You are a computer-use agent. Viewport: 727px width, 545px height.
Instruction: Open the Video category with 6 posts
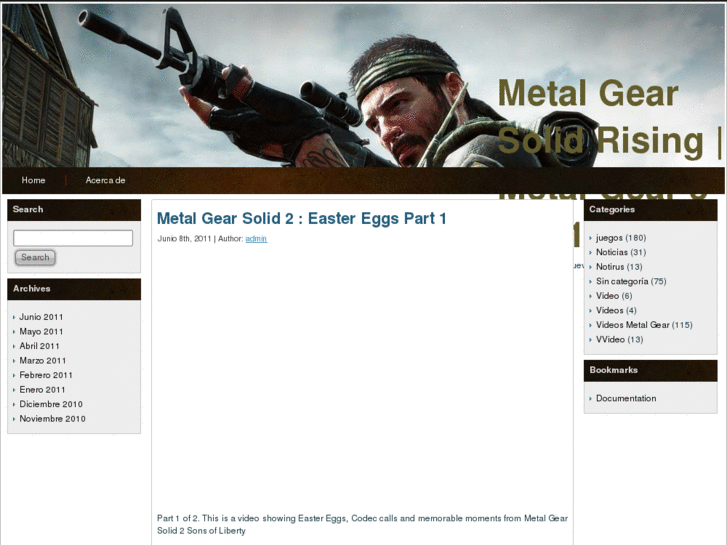click(x=607, y=295)
